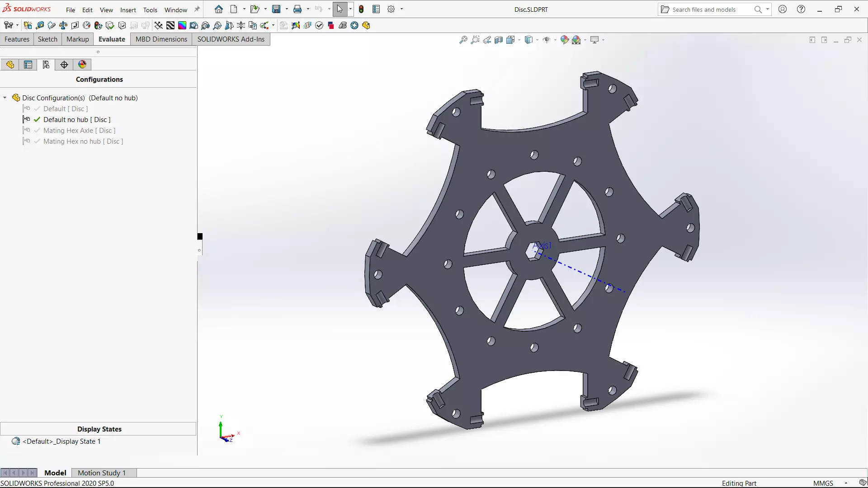Toggle Curvature color display
Viewport: 868px width, 488px height.
coord(182,25)
